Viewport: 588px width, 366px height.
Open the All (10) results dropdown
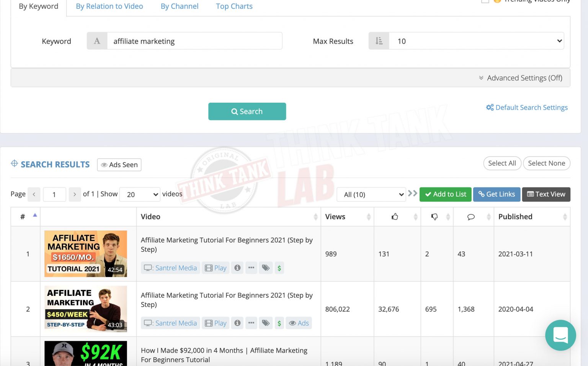(x=371, y=194)
